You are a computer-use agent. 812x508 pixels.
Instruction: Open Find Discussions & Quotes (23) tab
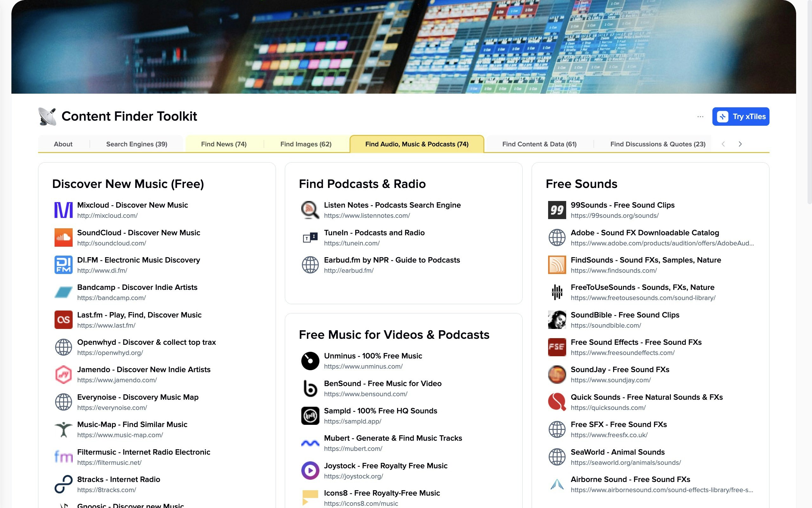pos(658,144)
